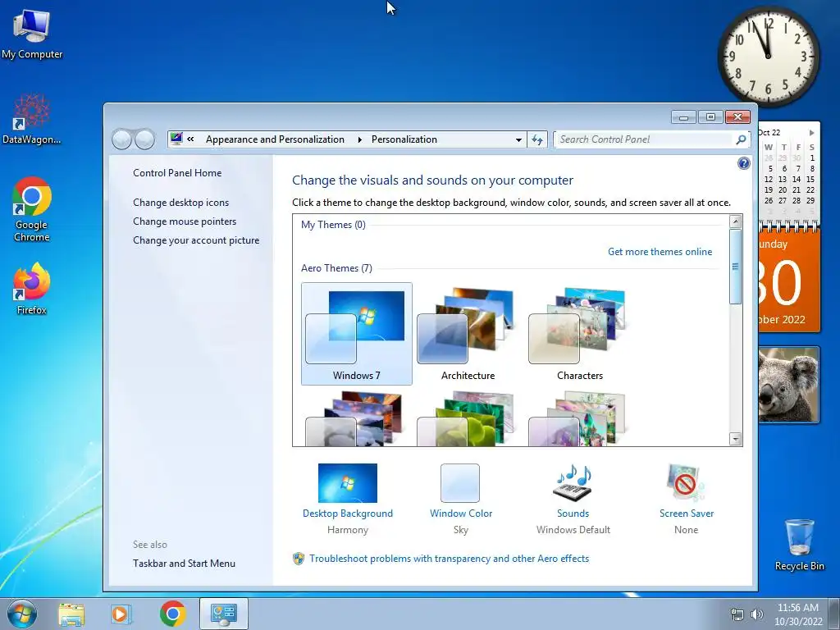Click the volume speaker tray icon

coord(756,614)
